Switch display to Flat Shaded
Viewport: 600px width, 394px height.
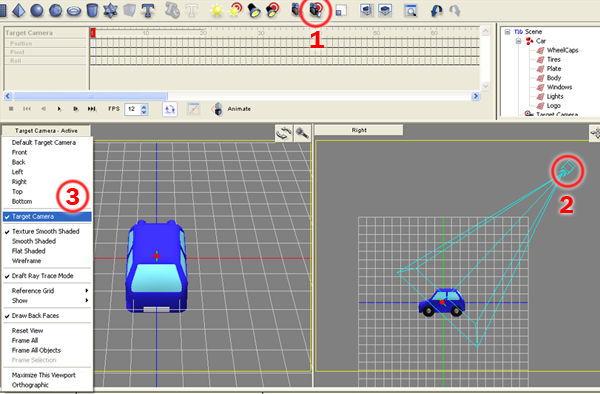tap(47, 251)
